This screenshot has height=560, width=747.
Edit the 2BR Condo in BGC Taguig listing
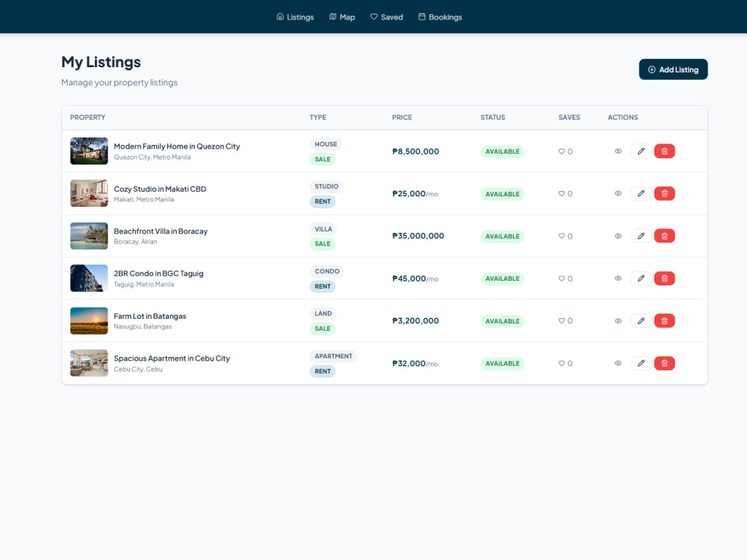(x=641, y=279)
